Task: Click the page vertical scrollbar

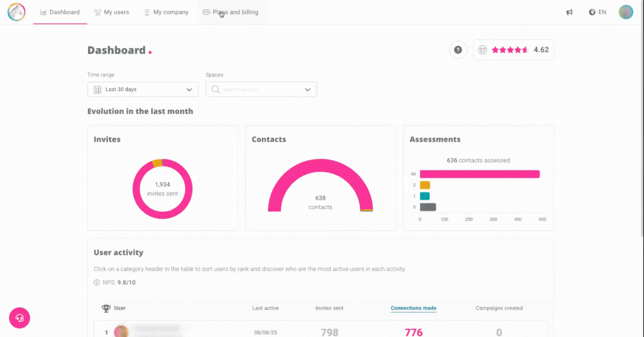Action: point(642,119)
